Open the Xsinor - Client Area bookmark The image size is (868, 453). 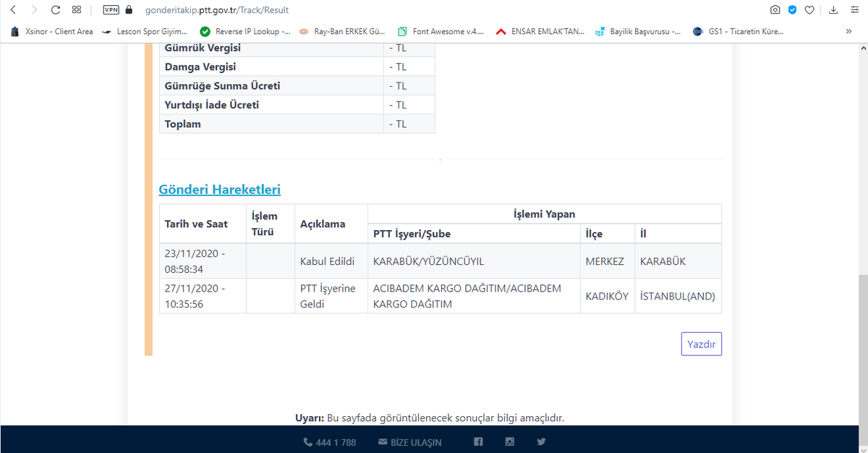[x=51, y=32]
